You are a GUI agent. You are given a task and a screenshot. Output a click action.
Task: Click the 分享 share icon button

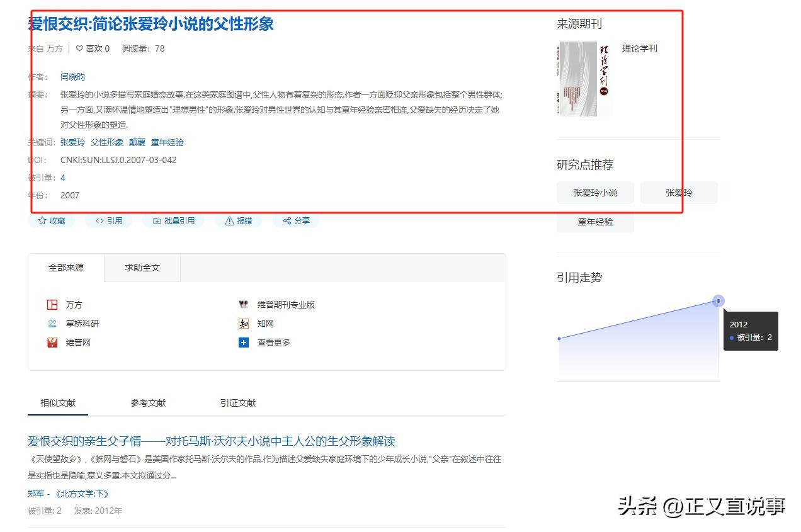pos(287,221)
